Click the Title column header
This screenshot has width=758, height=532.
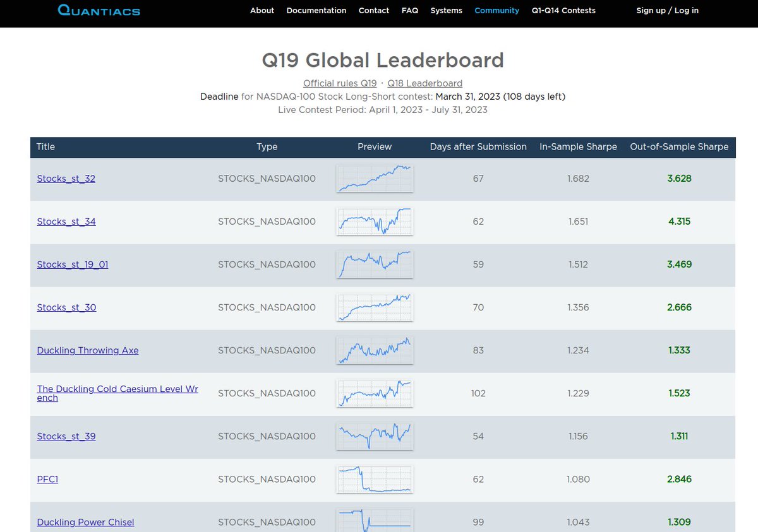pos(46,147)
